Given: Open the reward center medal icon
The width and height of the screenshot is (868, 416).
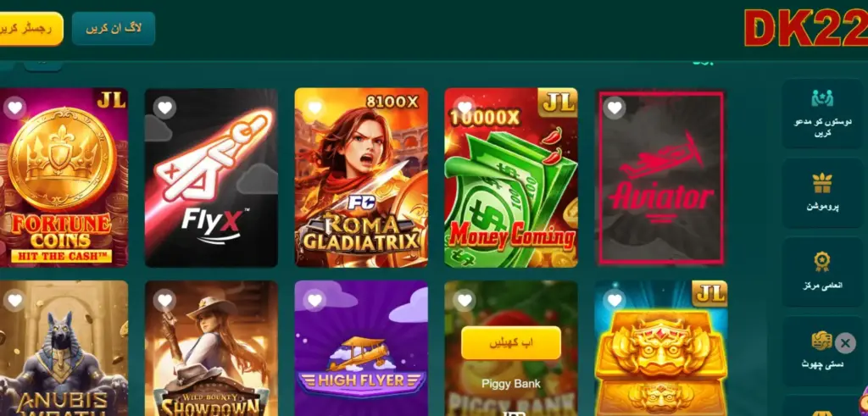Looking at the screenshot, I should pos(822,262).
